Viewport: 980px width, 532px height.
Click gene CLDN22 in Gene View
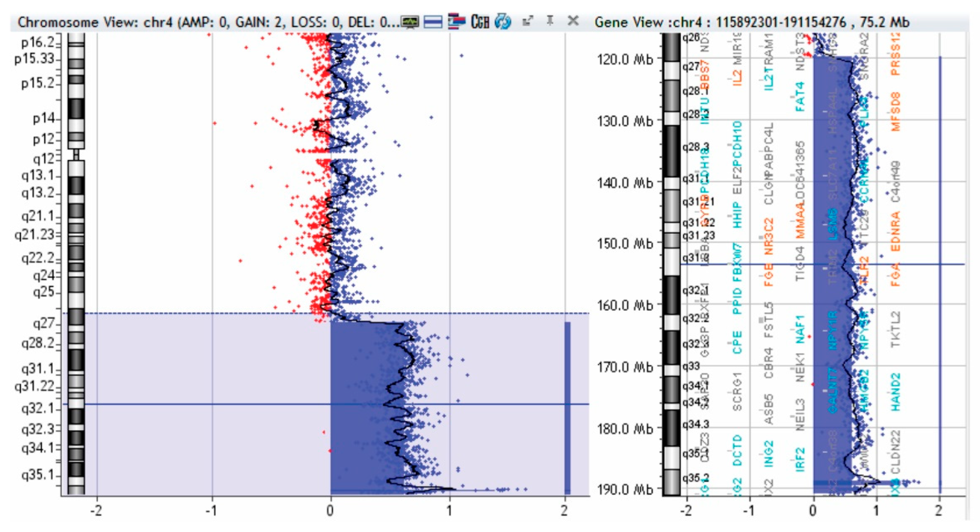(x=896, y=451)
